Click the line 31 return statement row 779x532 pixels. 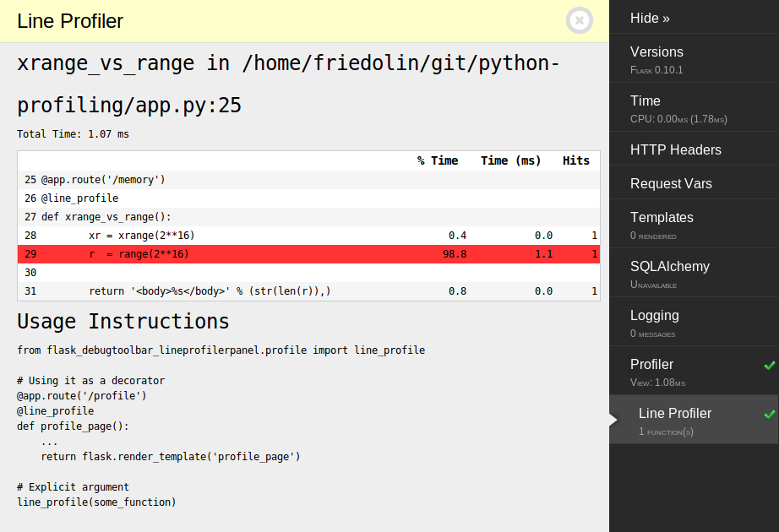(x=308, y=291)
